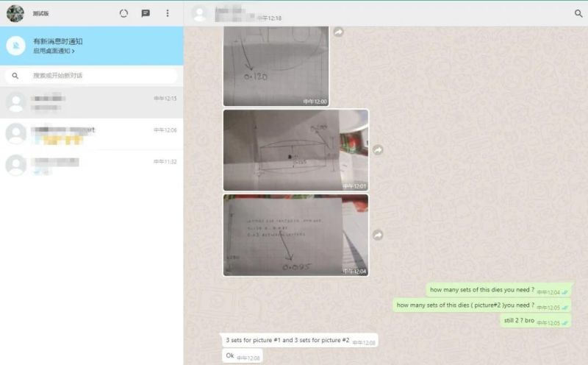Forward the image sent at 中午12:04

click(378, 235)
